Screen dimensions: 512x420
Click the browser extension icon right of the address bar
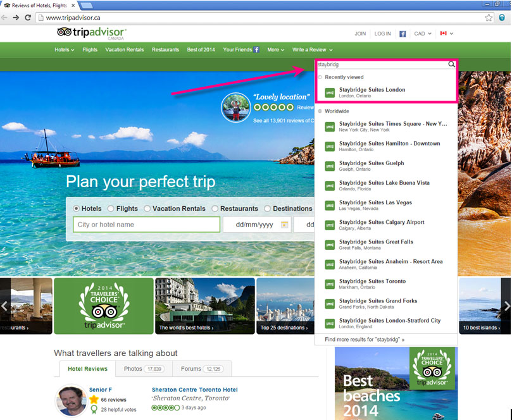coord(502,18)
